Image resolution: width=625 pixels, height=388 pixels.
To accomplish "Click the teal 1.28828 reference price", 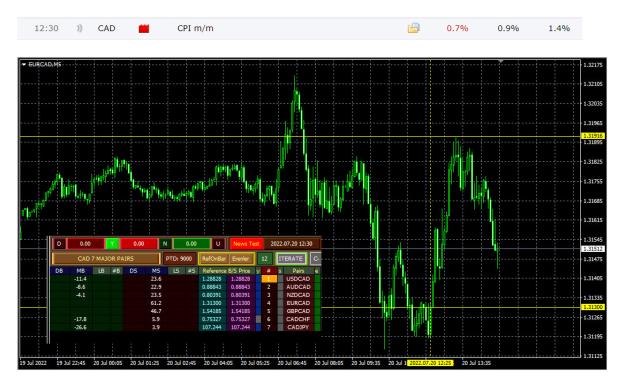I will pyautogui.click(x=212, y=279).
